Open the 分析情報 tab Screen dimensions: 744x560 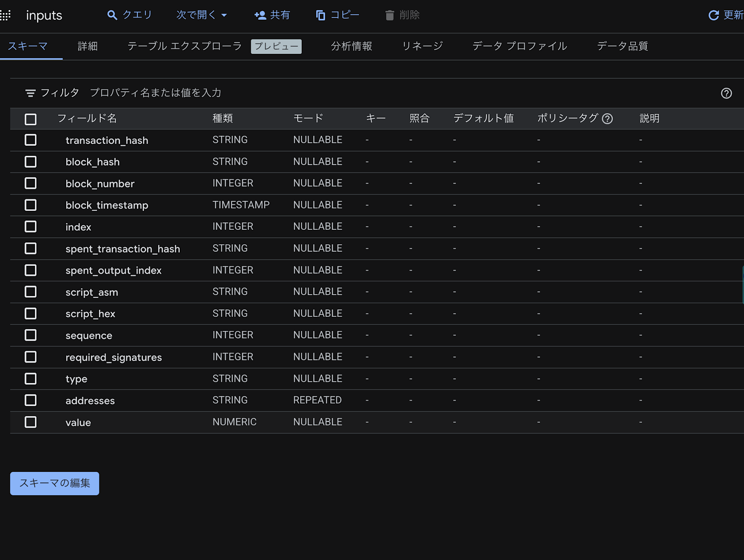tap(352, 46)
